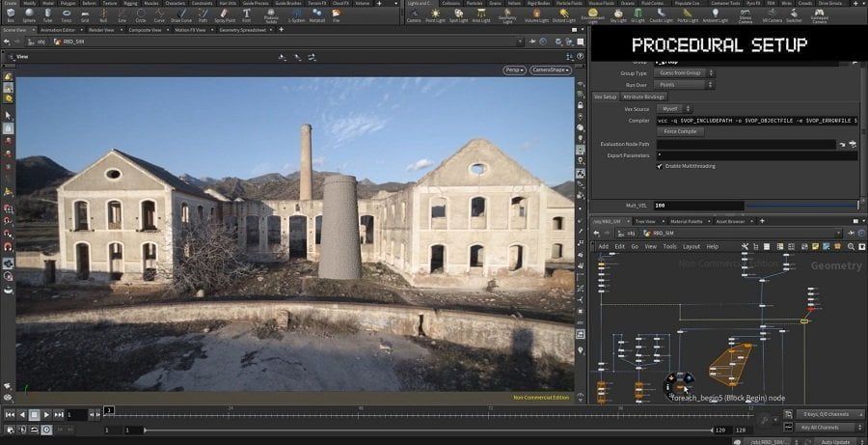Open Group Type dropdown
868x445 pixels.
click(x=684, y=73)
